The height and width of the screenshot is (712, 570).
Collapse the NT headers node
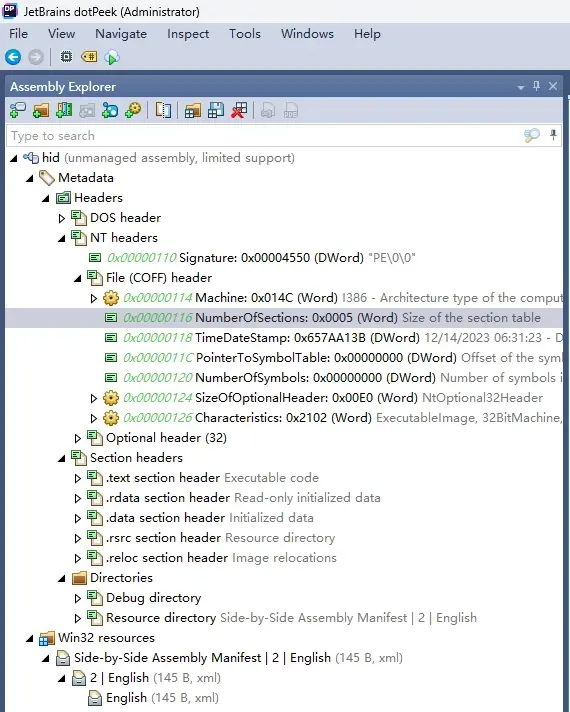62,238
